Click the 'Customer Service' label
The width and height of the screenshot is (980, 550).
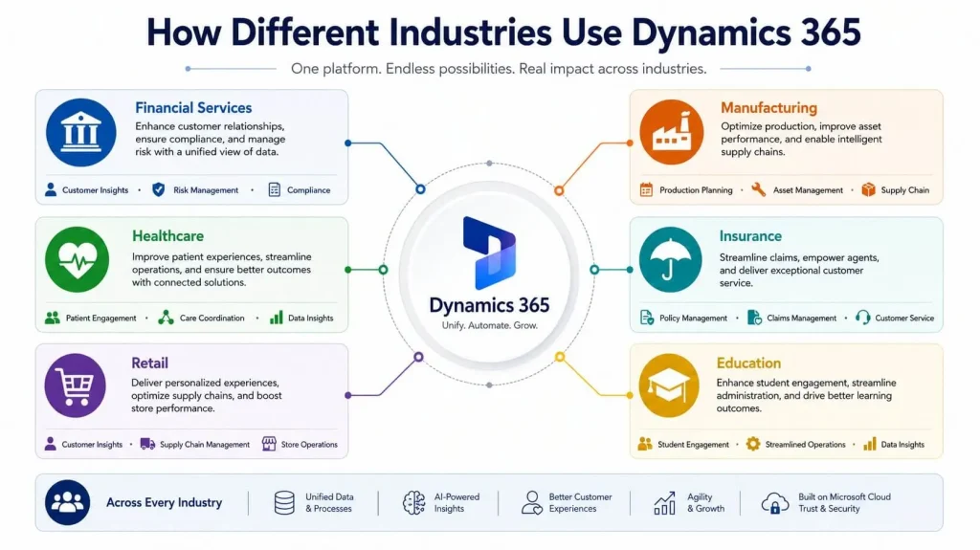point(904,319)
